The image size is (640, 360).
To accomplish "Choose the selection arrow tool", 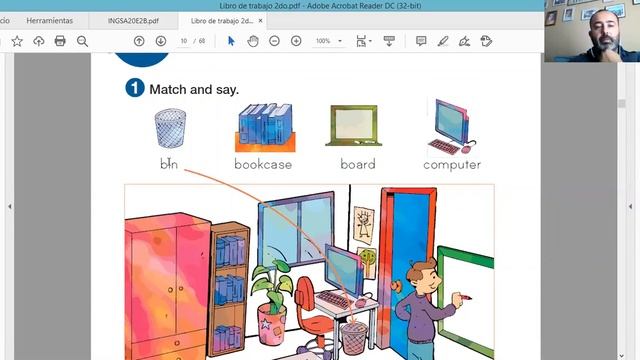I will [x=231, y=41].
